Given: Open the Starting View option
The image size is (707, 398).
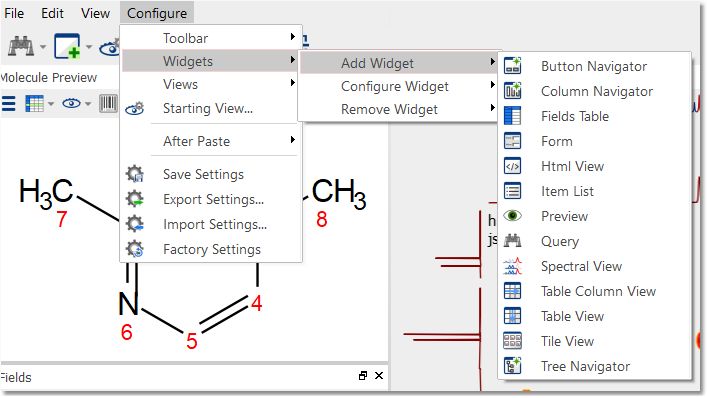Looking at the screenshot, I should (x=208, y=109).
